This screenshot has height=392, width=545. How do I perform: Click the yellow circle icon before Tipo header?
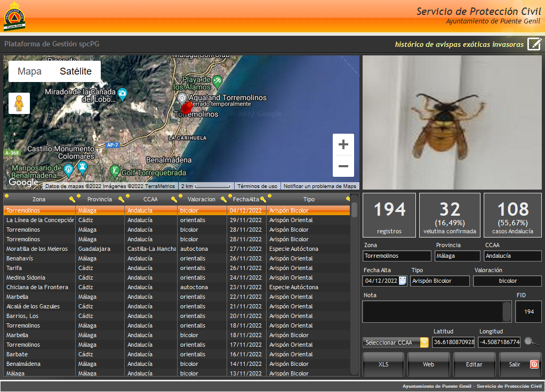click(x=269, y=196)
